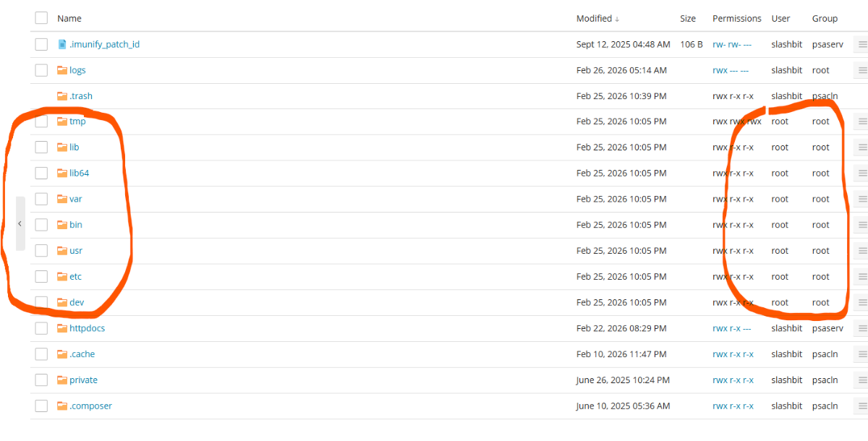Click the .trash folder icon
Image resolution: width=868 pixels, height=441 pixels.
62,96
